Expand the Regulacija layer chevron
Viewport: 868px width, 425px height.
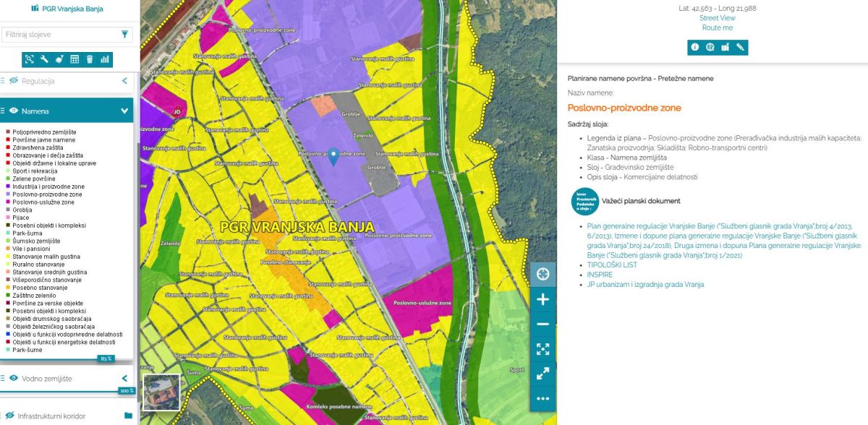point(124,81)
